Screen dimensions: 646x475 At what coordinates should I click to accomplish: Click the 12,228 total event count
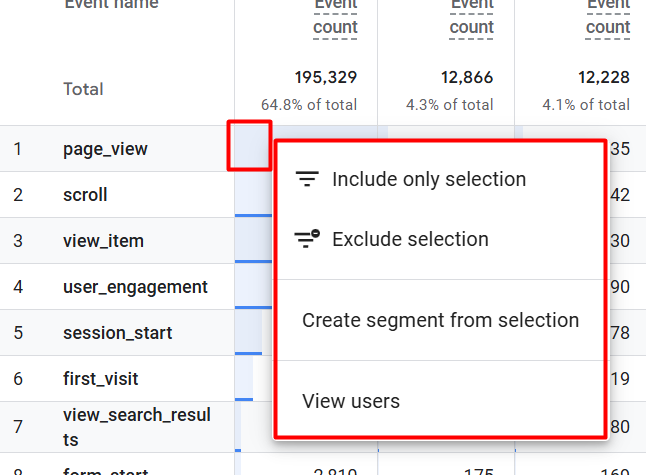(x=604, y=77)
